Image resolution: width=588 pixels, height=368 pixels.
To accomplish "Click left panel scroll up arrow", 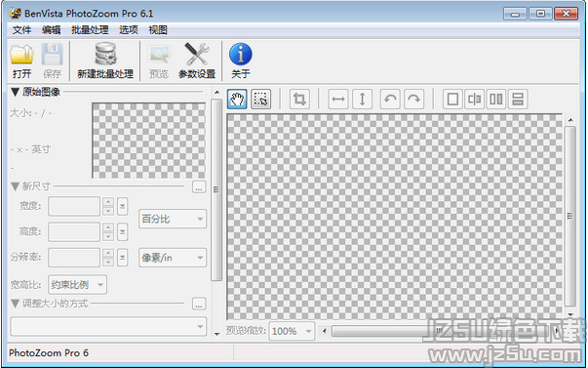I will pyautogui.click(x=216, y=93).
